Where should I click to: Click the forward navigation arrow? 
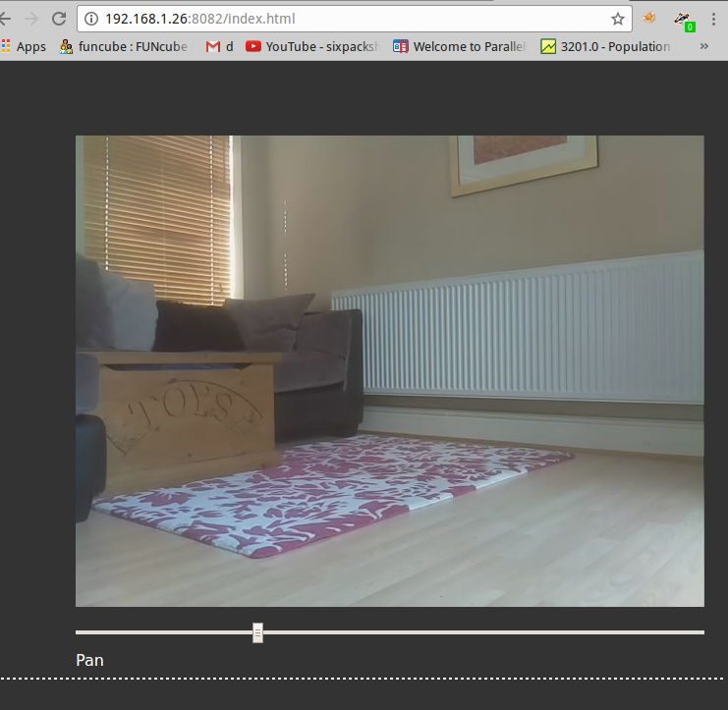point(31,19)
